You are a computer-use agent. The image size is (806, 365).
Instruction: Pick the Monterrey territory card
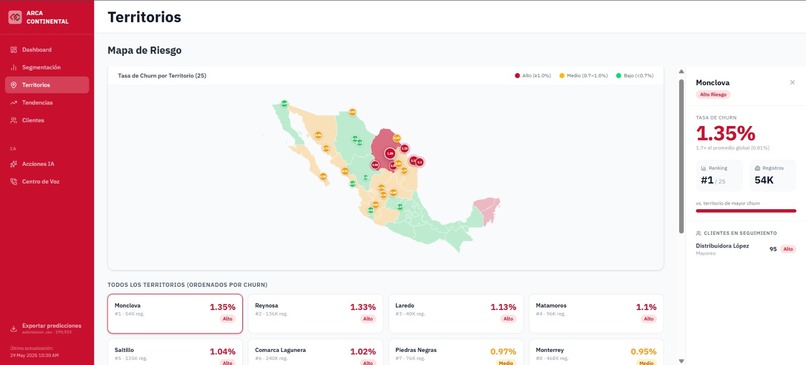tap(596, 352)
